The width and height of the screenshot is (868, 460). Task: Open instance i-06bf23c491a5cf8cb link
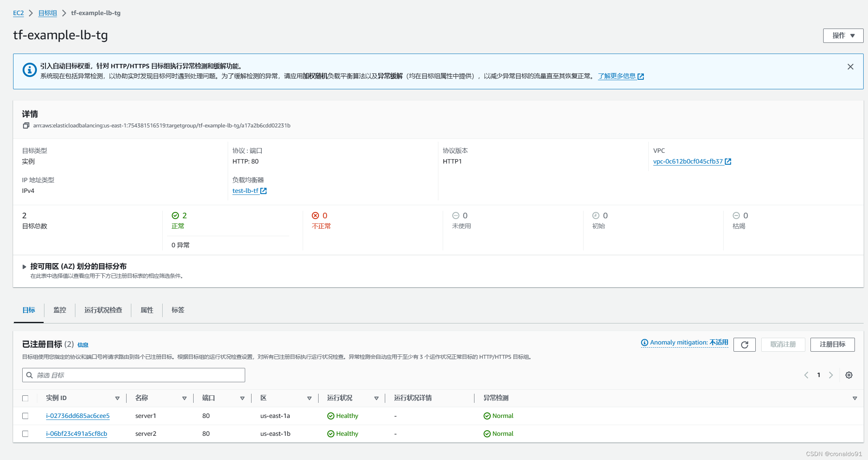[77, 434]
